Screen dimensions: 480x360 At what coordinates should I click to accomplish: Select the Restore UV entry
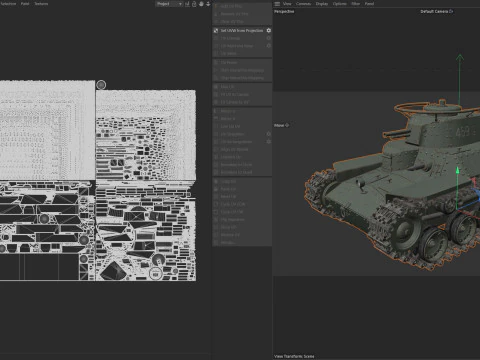coord(242,235)
